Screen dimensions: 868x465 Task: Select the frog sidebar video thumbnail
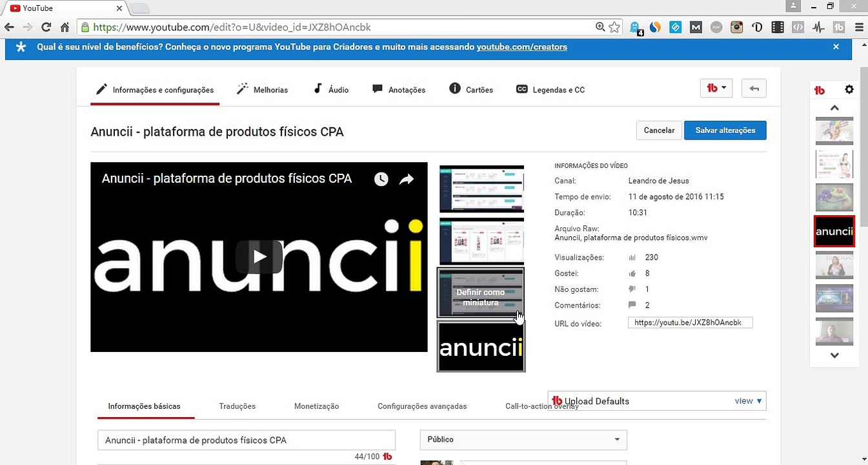click(x=834, y=198)
